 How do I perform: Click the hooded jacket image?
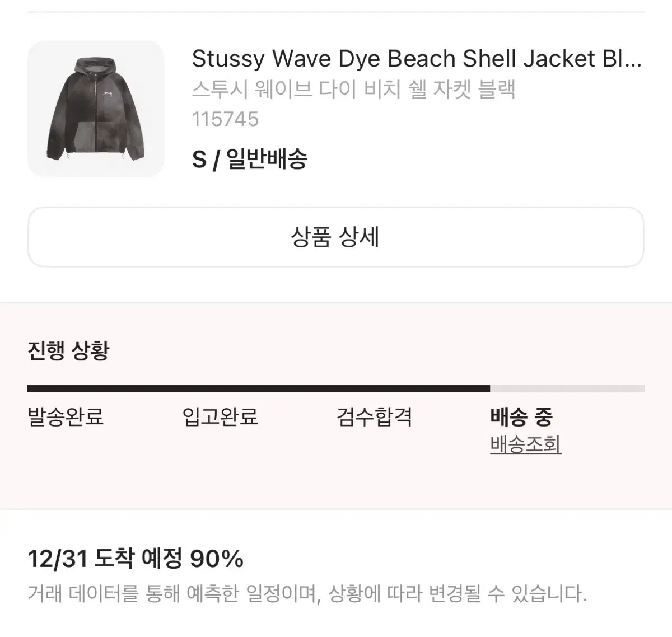(x=96, y=109)
